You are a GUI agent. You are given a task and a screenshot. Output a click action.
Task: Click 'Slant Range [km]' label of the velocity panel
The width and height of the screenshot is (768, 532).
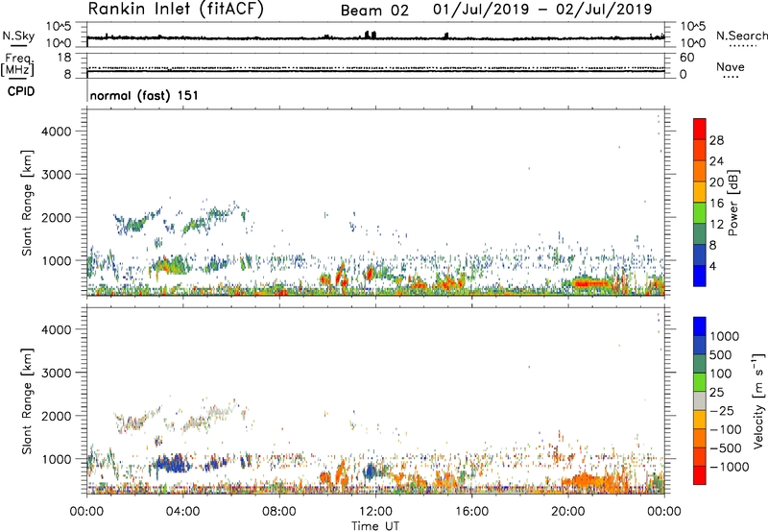(27, 400)
